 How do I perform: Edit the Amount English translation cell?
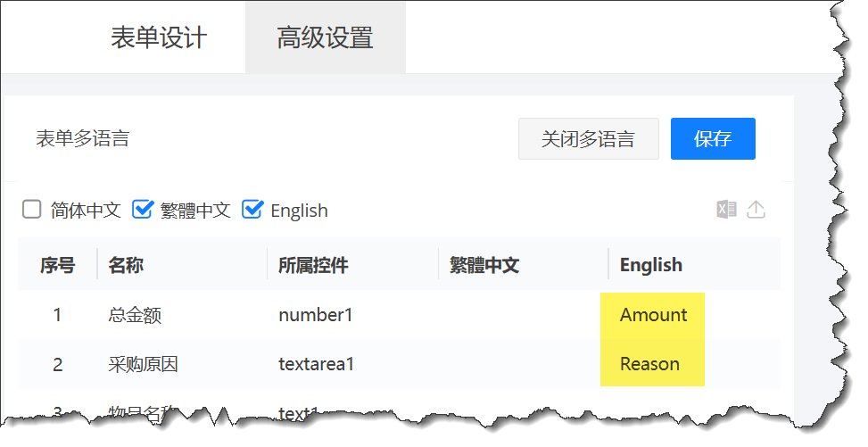(653, 315)
